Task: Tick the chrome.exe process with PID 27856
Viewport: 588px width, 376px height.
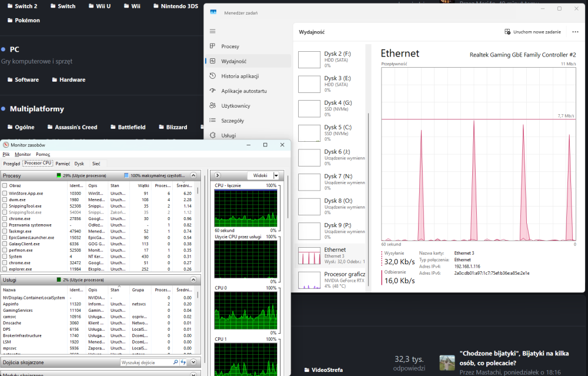Action: (x=5, y=218)
